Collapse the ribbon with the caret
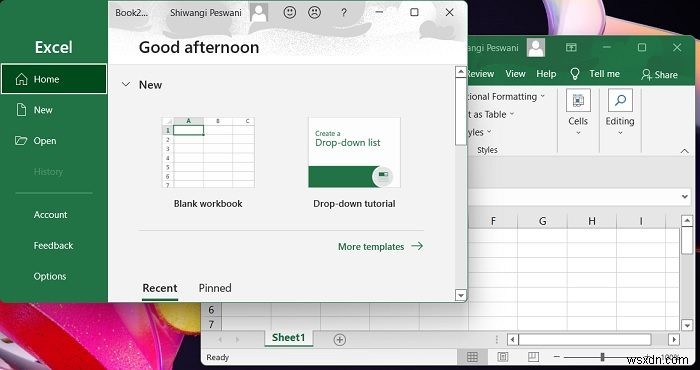Image resolution: width=700 pixels, height=370 pixels. pos(684,151)
